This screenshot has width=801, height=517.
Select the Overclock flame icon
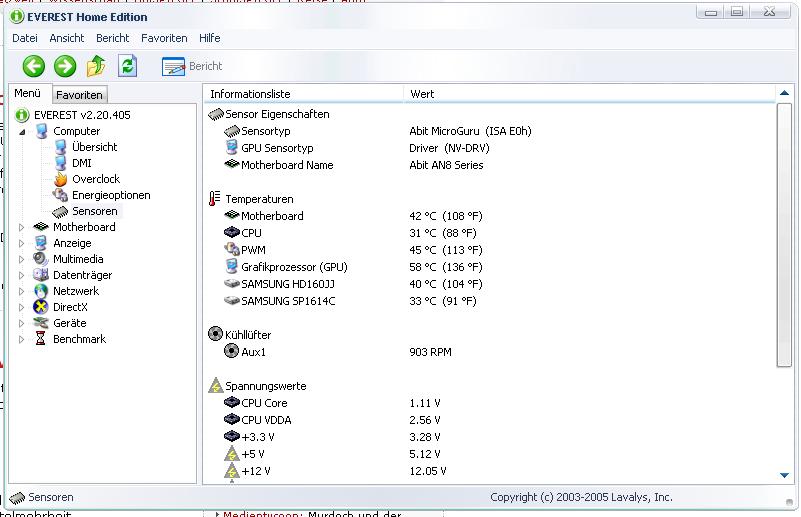click(x=61, y=179)
